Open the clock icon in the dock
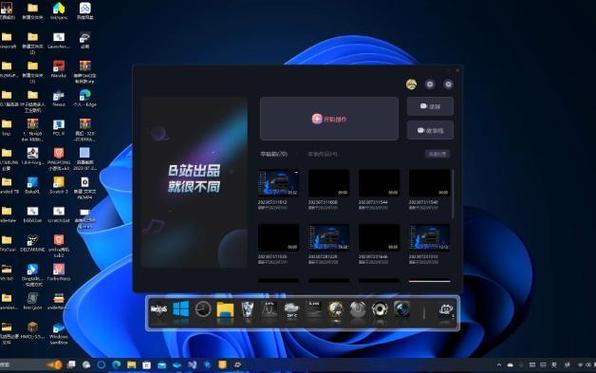This screenshot has height=373, width=596. (x=203, y=309)
